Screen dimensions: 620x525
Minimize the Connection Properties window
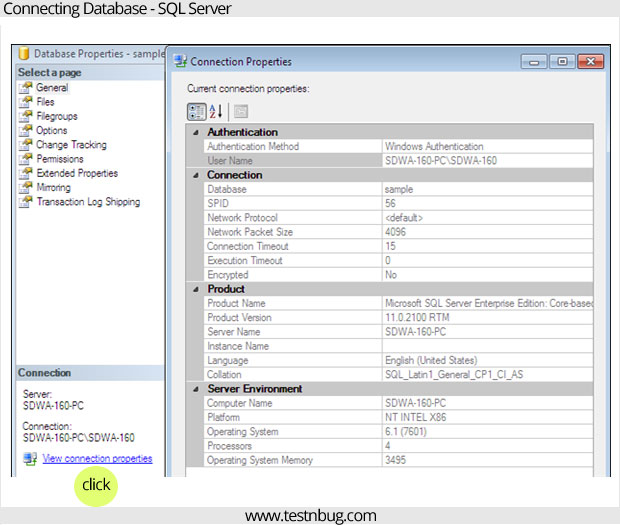point(534,62)
